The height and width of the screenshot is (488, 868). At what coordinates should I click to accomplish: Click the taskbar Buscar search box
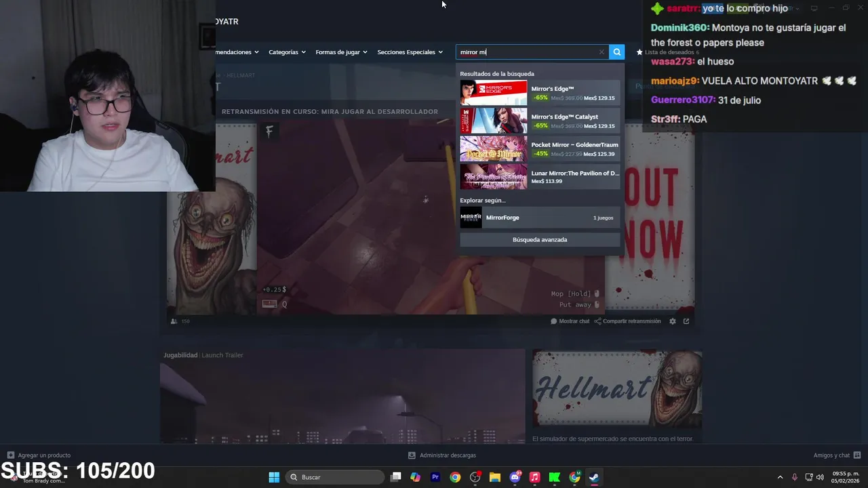(x=334, y=477)
